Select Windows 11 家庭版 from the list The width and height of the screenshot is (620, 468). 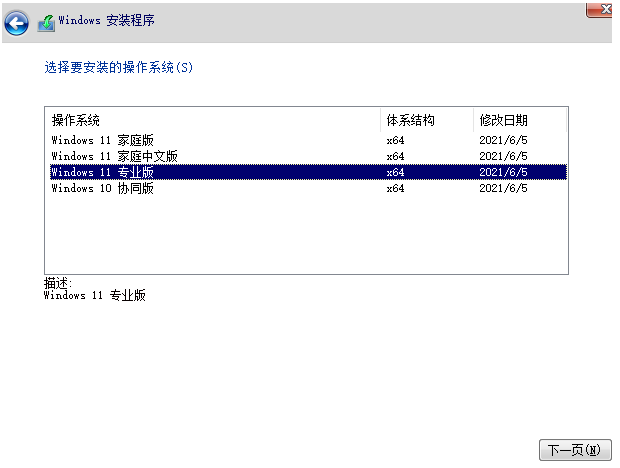coord(102,140)
